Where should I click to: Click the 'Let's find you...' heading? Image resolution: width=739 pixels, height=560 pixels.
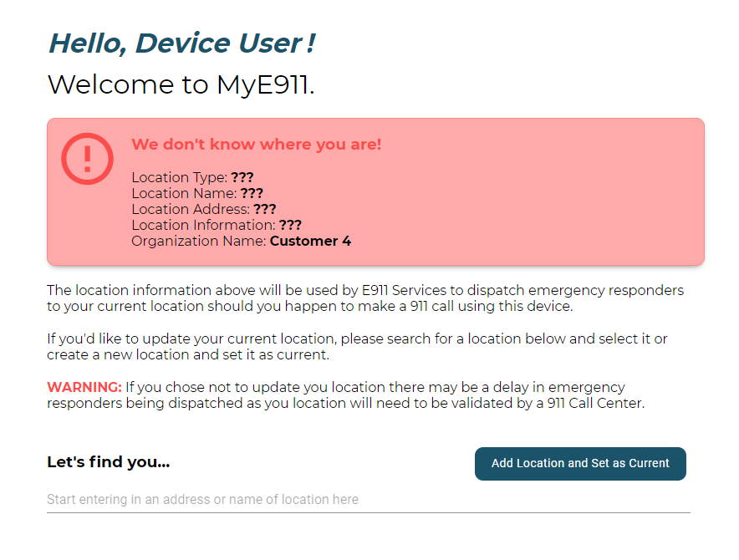coord(109,462)
